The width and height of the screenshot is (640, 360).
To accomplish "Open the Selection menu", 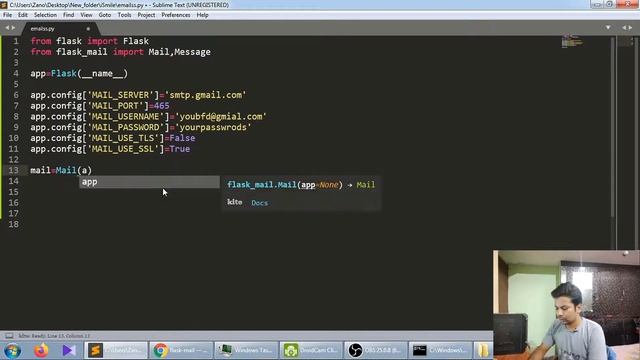I will 45,15.
